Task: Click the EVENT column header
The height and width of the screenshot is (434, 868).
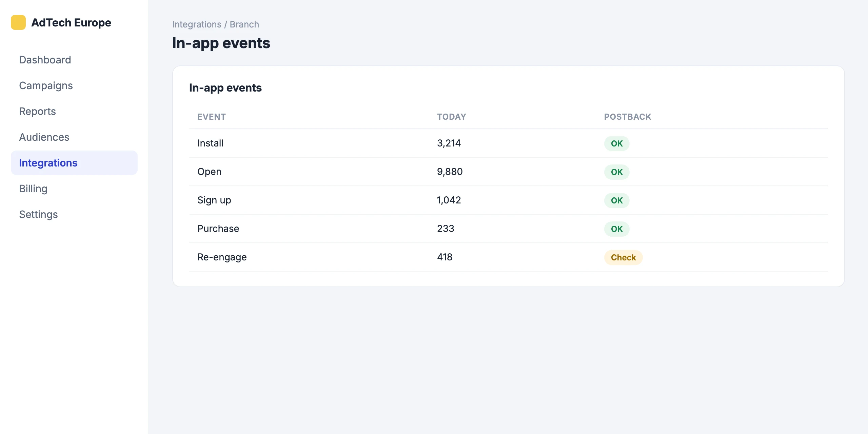Action: point(212,117)
